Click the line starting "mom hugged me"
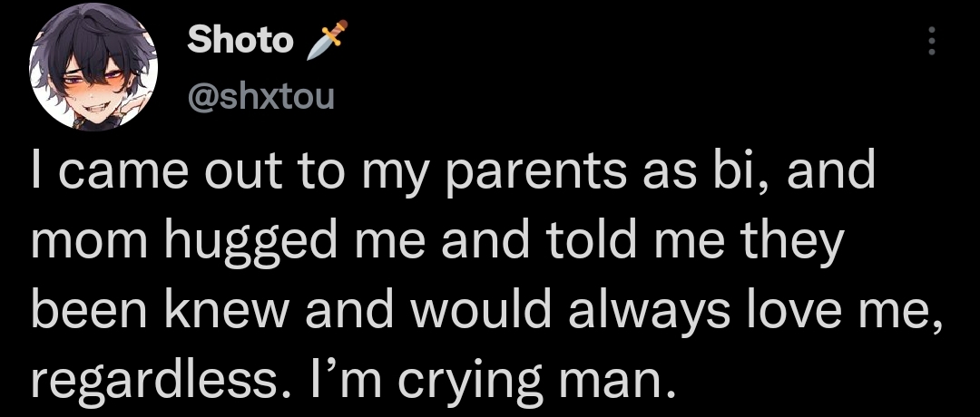The height and width of the screenshot is (417, 980). tap(436, 244)
